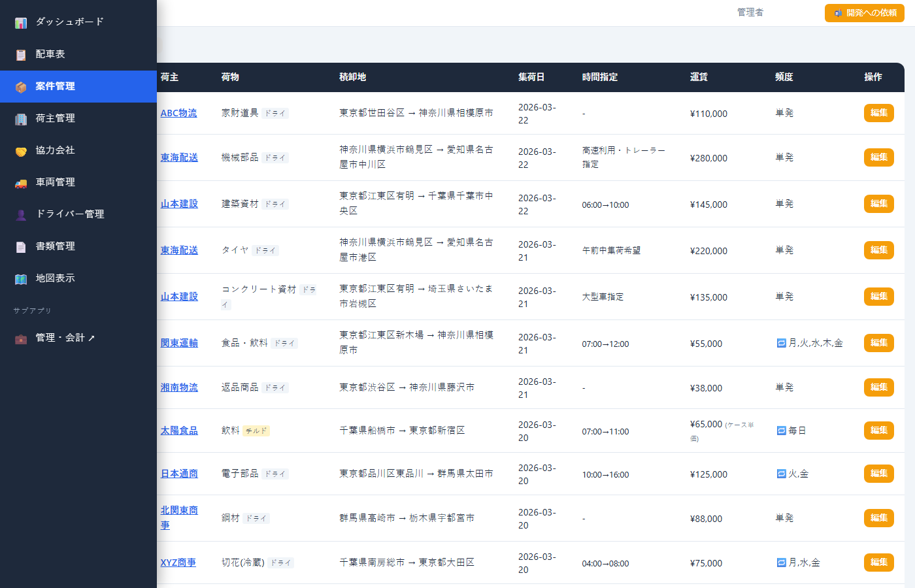Screen dimensions: 915x588
Task: Open the 配車表 calendar icon
Action: (x=20, y=54)
